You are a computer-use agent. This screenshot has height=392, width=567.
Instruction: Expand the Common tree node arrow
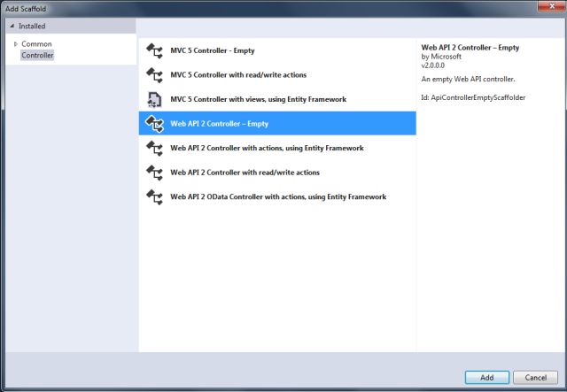point(15,44)
